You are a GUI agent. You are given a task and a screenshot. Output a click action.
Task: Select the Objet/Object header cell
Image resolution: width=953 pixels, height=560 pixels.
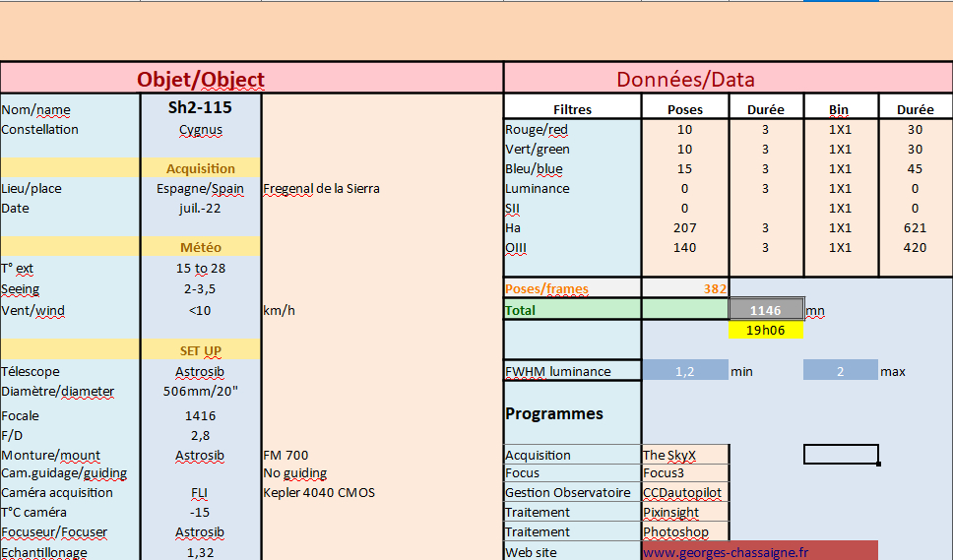[x=252, y=79]
